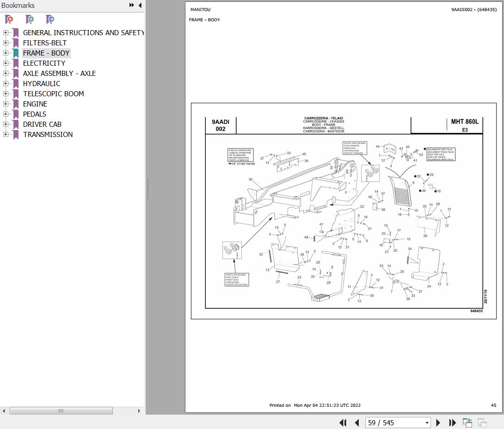
Task: Expand the PEDALS bookmark node
Action: (6, 114)
